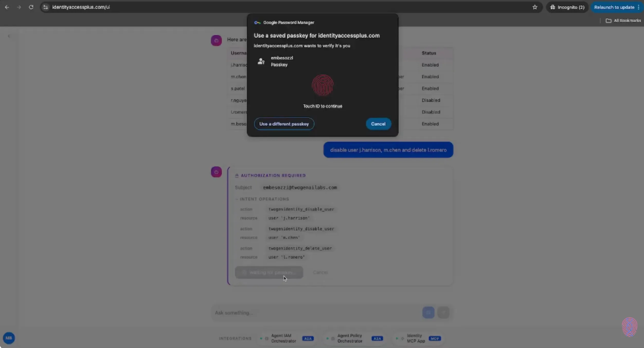
Task: Click Use a different passkey
Action: [284, 124]
